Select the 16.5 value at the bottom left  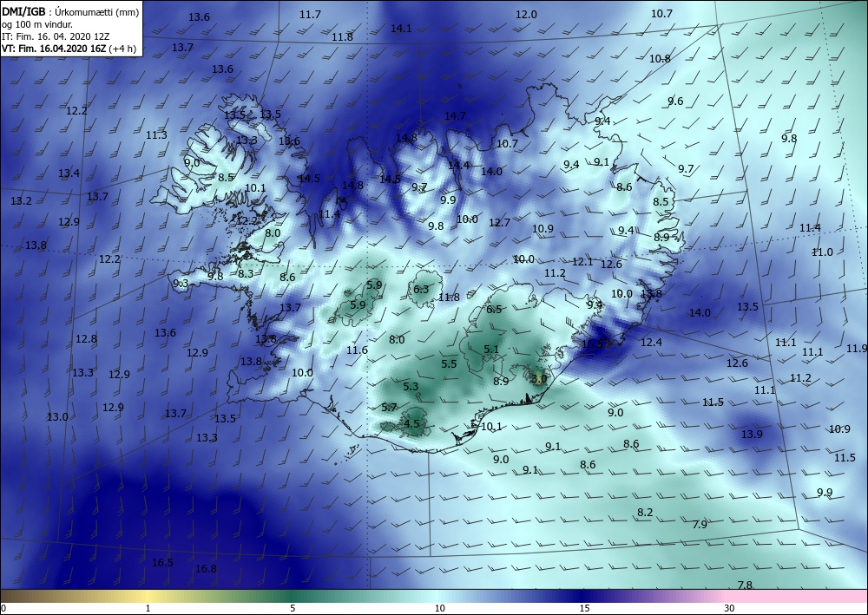click(162, 562)
